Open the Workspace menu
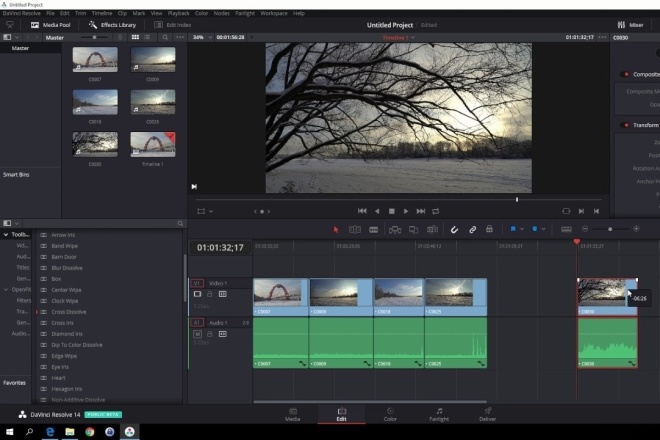Image resolution: width=660 pixels, height=440 pixels. [x=274, y=13]
